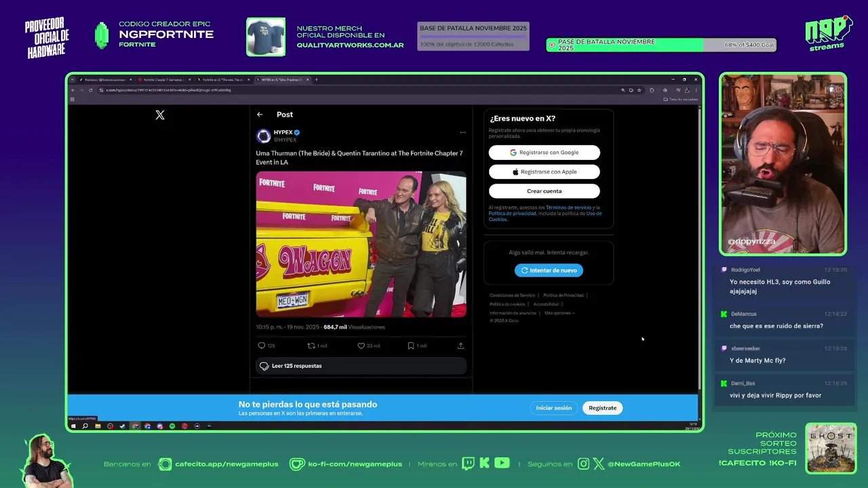
Task: Open the Tarantino and Uma Thurman photo
Action: [x=361, y=244]
